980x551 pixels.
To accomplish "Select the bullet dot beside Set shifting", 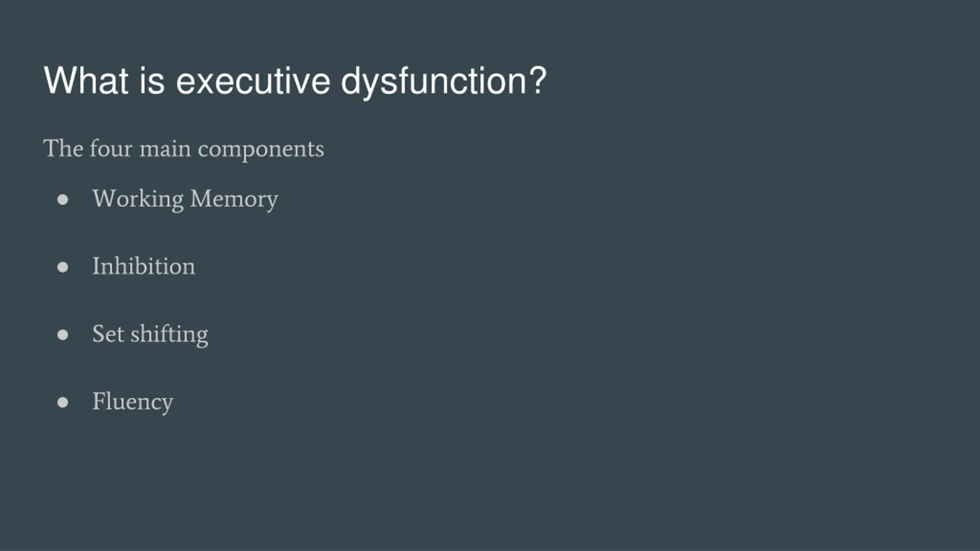I will [63, 334].
